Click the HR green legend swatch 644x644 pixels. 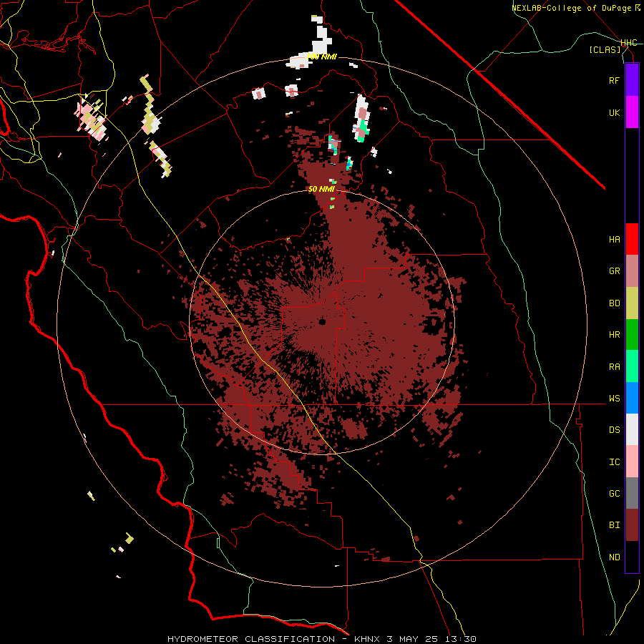tap(632, 335)
